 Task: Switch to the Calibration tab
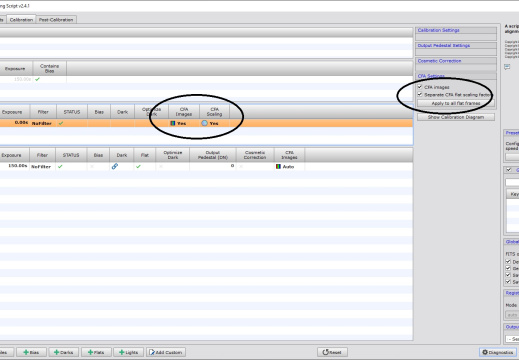point(21,20)
